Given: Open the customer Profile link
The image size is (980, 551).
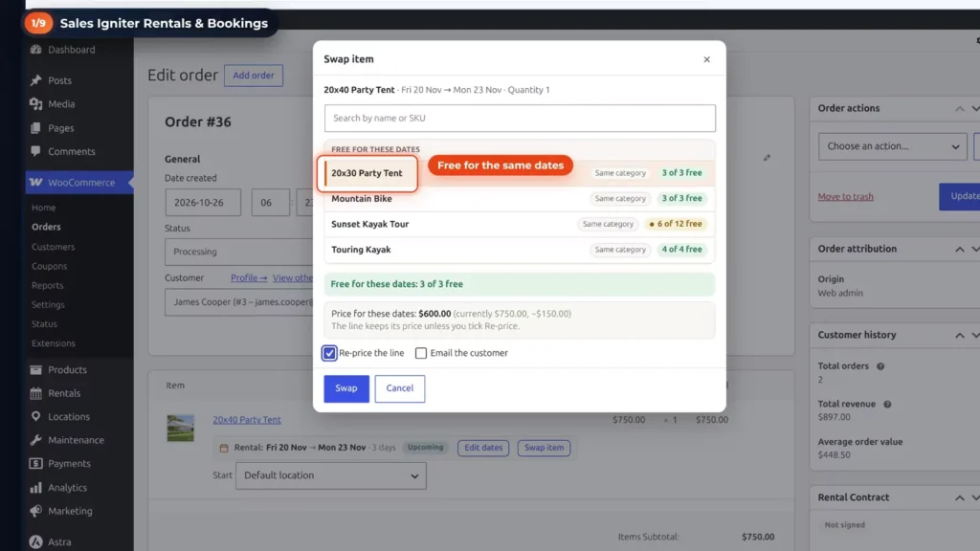Looking at the screenshot, I should point(249,278).
